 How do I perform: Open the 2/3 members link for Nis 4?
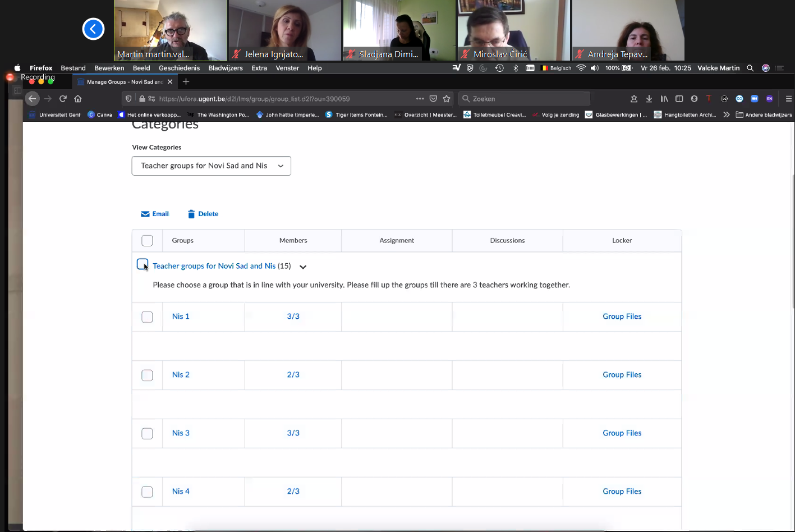coord(293,492)
